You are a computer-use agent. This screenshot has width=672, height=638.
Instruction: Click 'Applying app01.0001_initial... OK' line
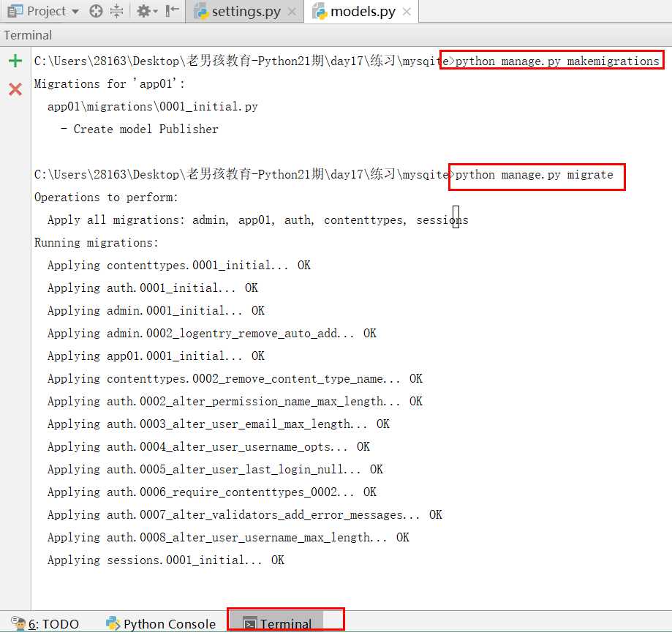(x=156, y=356)
